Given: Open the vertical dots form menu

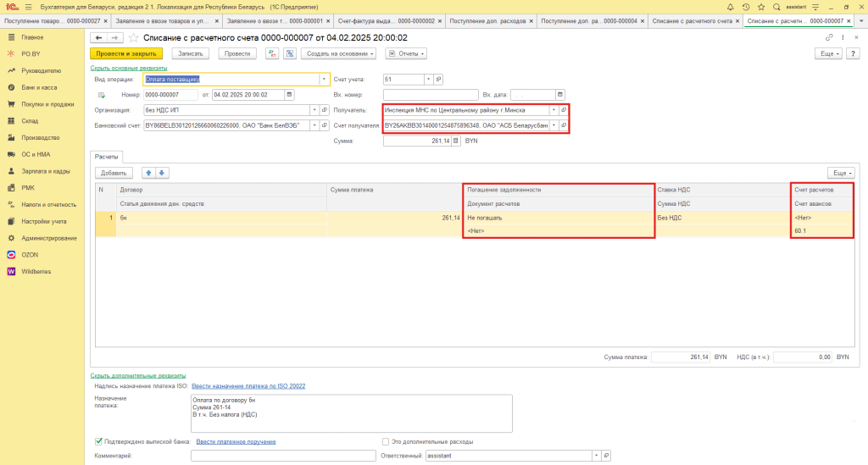Looking at the screenshot, I should point(843,37).
